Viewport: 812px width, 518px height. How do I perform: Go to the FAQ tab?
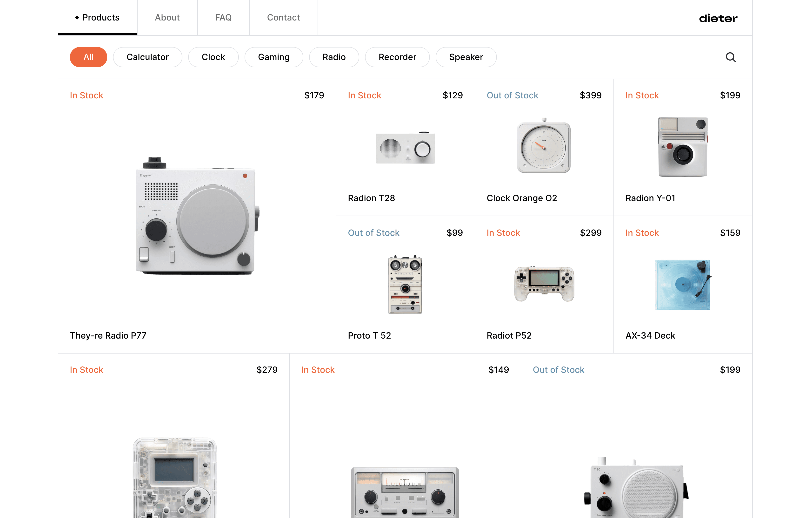coord(223,18)
